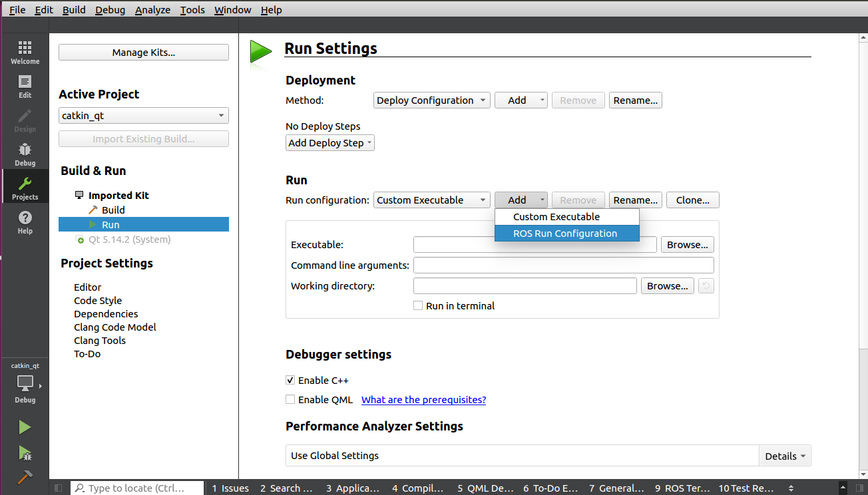Viewport: 868px width, 495px height.
Task: Click Rename button in Run section
Action: coord(636,200)
